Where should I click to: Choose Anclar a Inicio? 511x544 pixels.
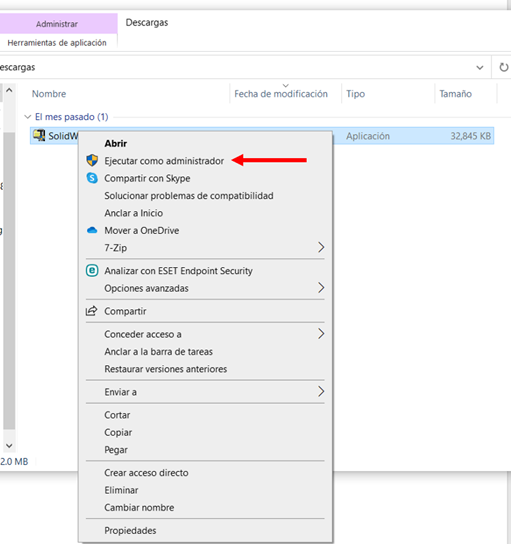click(134, 213)
